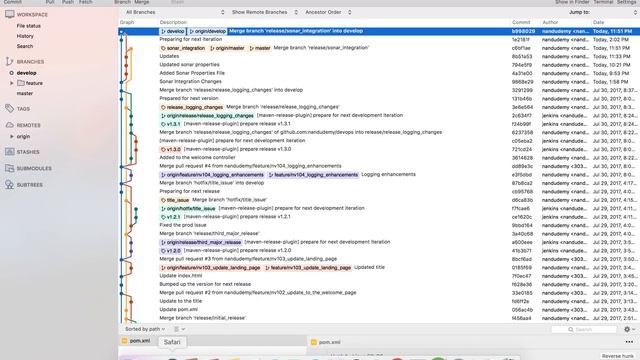The image size is (640, 360).
Task: Select commit 'Preparing for next iteration'
Action: 379,40
